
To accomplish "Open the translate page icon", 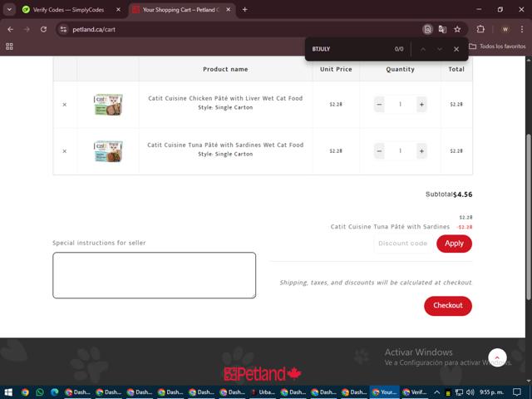I will 442,30.
